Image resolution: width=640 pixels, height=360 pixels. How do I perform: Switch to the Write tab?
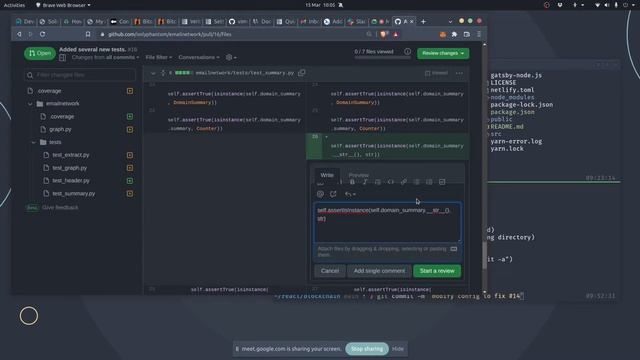click(x=327, y=175)
